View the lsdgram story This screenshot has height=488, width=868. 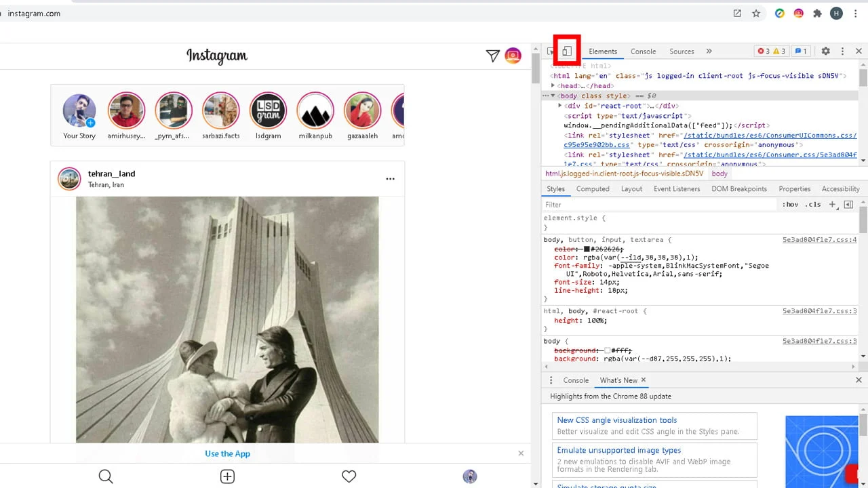point(268,110)
